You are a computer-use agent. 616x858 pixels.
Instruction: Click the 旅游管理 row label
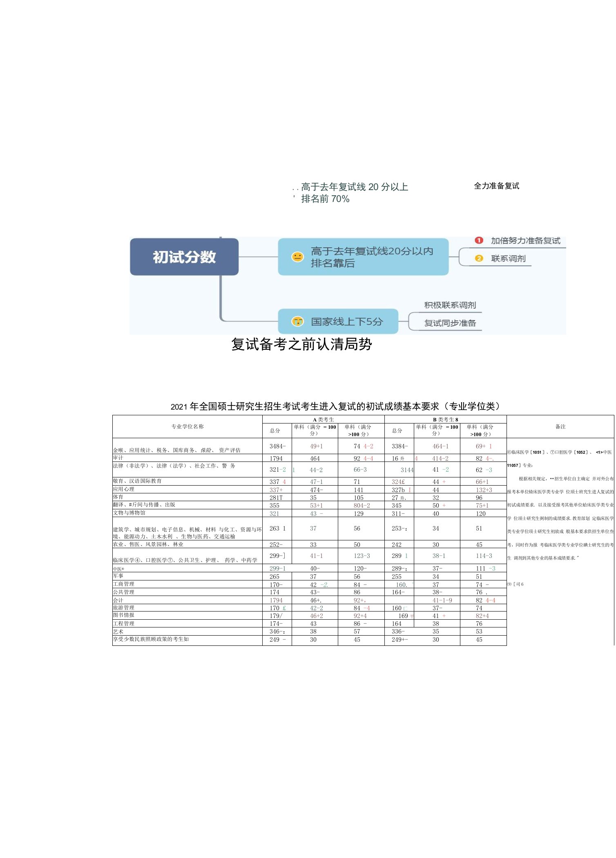[x=123, y=608]
